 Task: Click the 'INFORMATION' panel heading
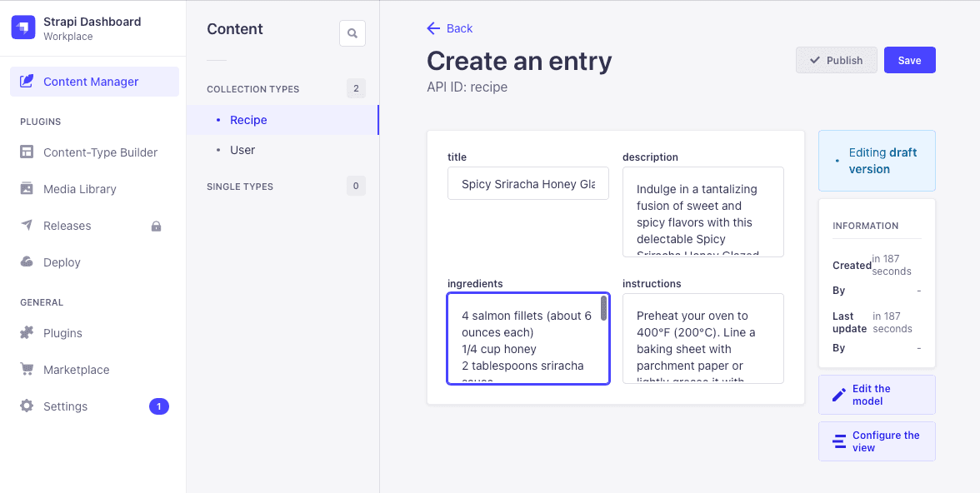click(x=865, y=226)
